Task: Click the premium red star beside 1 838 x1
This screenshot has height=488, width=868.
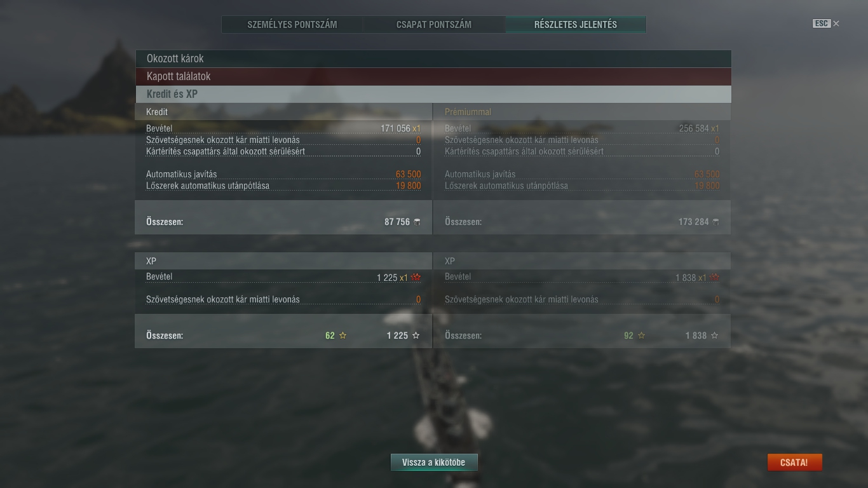Action: [714, 278]
